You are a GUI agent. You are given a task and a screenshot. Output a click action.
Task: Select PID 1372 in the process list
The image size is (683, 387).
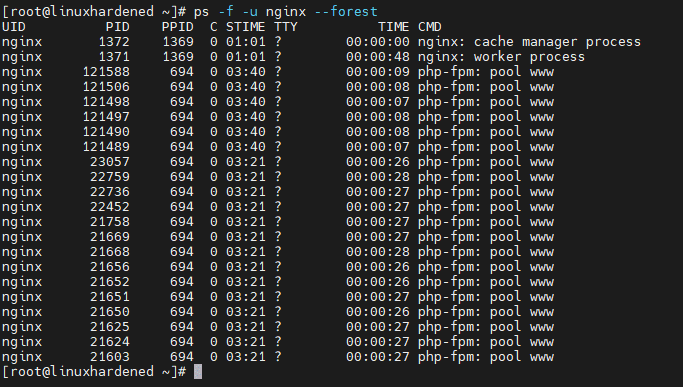click(x=114, y=42)
